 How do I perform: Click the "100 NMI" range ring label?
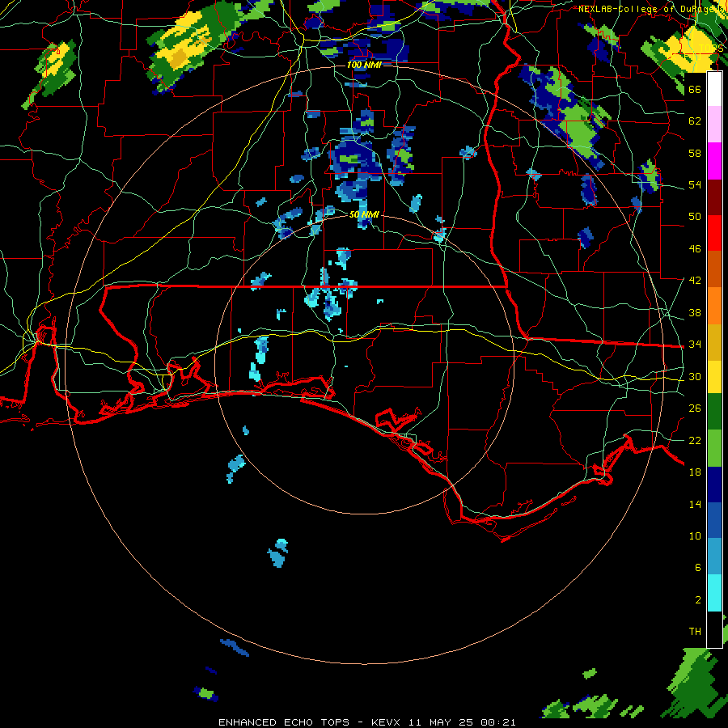(x=364, y=65)
